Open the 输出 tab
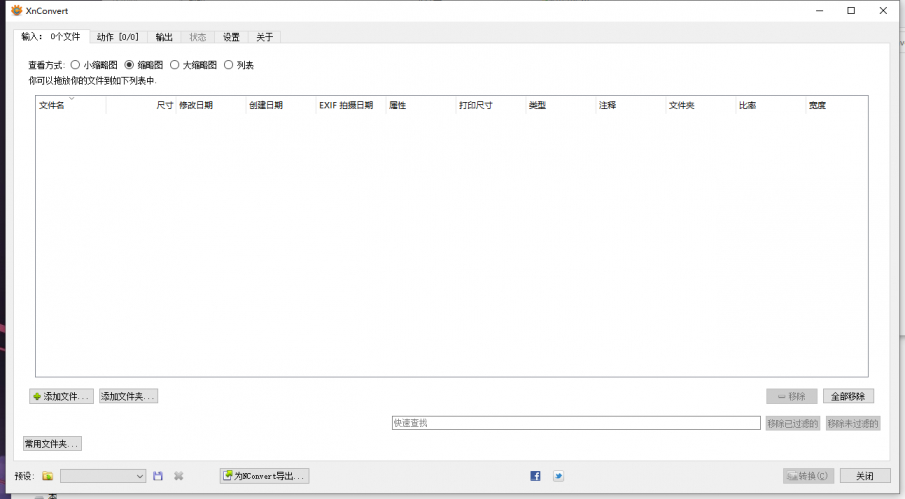Image resolution: width=905 pixels, height=499 pixels. (164, 37)
